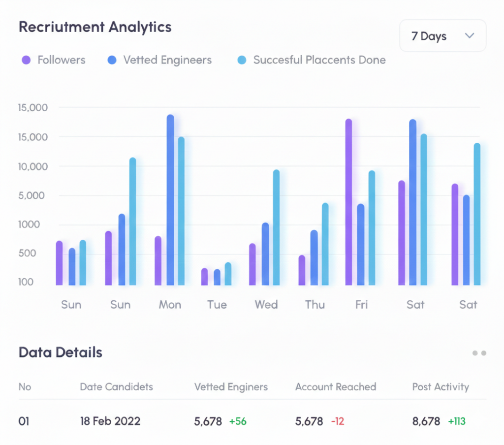Click the red -12 change indicator

point(338,421)
